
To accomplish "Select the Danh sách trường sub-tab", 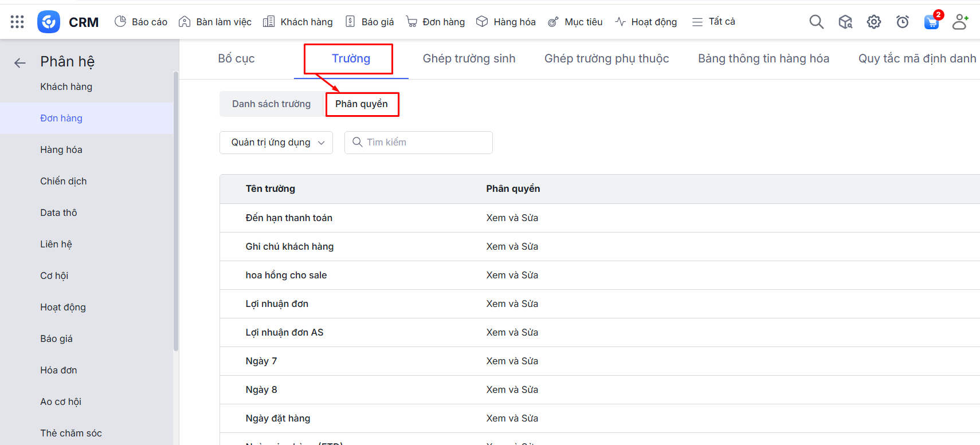I will [x=271, y=104].
